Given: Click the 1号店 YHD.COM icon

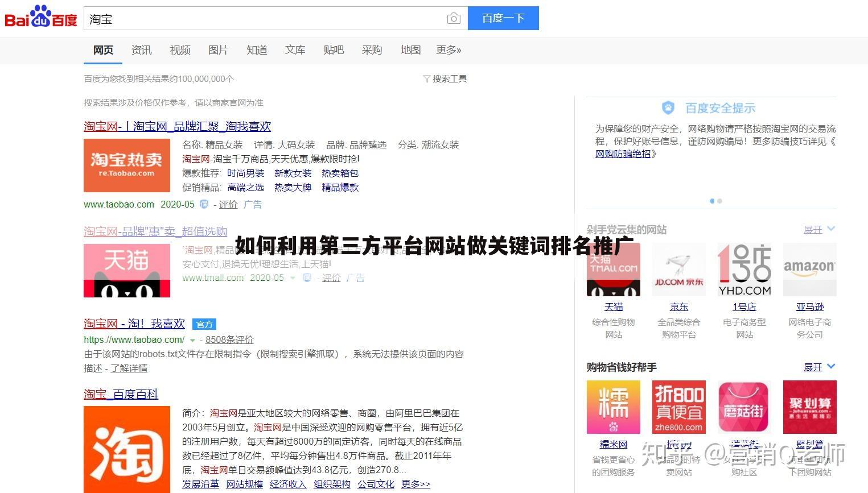Looking at the screenshot, I should 744,269.
